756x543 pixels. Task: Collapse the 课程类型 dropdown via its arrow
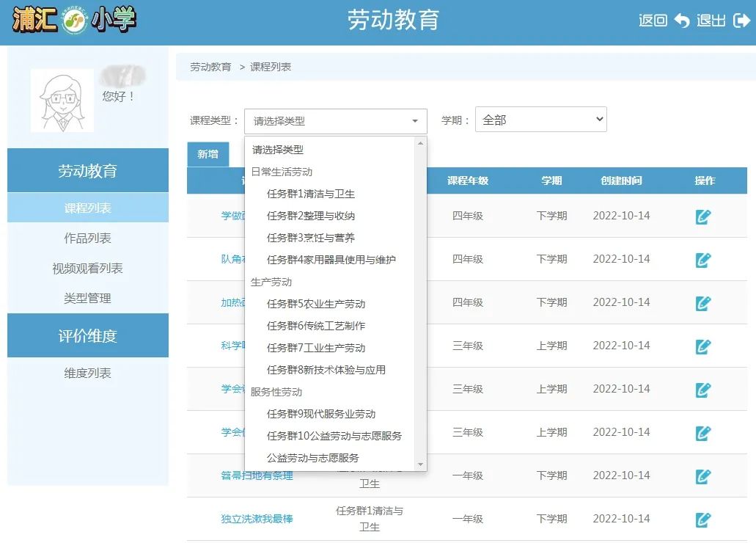coord(415,121)
